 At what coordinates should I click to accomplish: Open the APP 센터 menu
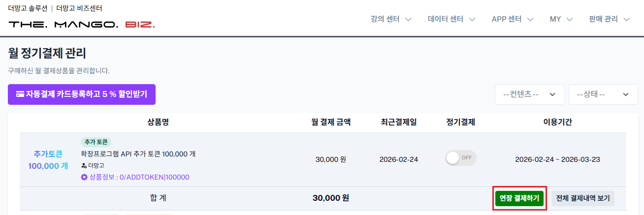pos(513,19)
